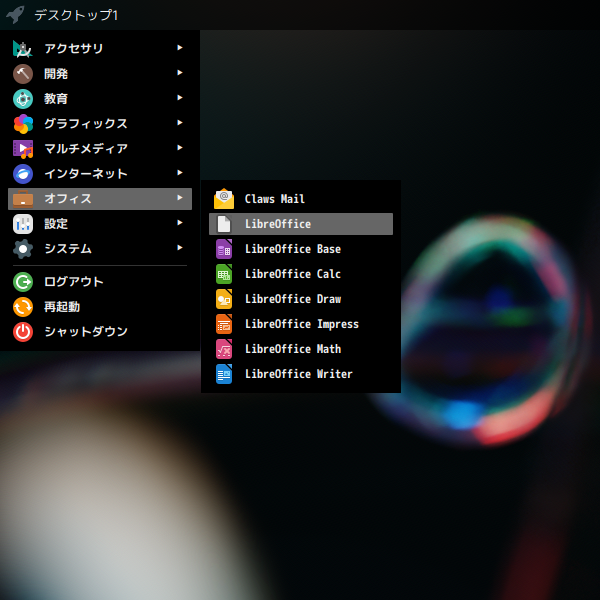Click the 設定 mixer icon

click(x=23, y=224)
